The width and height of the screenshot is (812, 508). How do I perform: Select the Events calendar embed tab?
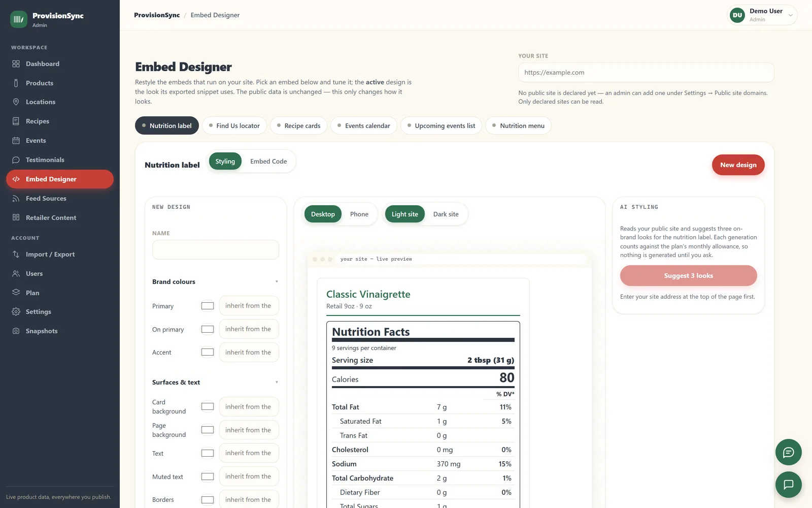[x=364, y=126]
